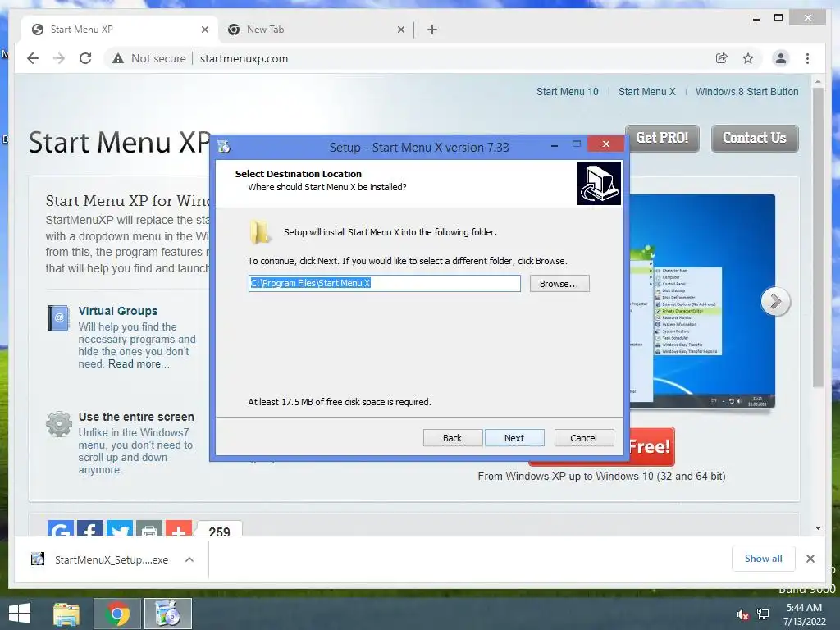Show next screenshot with carousel arrow
The height and width of the screenshot is (630, 840).
[x=775, y=302]
